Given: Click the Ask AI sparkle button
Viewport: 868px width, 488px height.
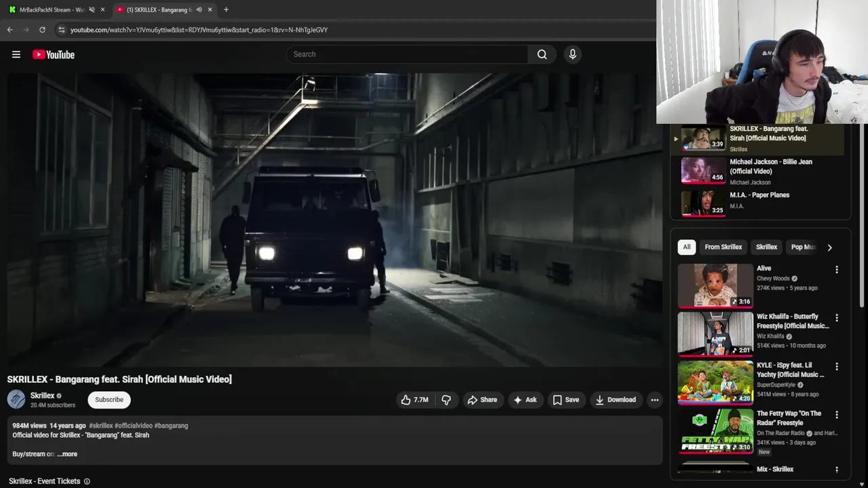Looking at the screenshot, I should (525, 400).
